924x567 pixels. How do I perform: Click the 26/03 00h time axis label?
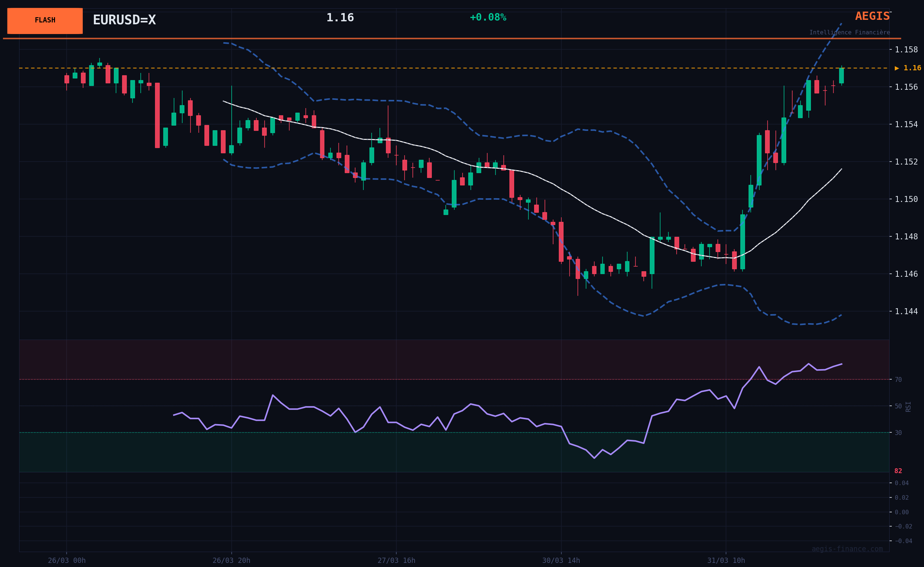point(67,560)
